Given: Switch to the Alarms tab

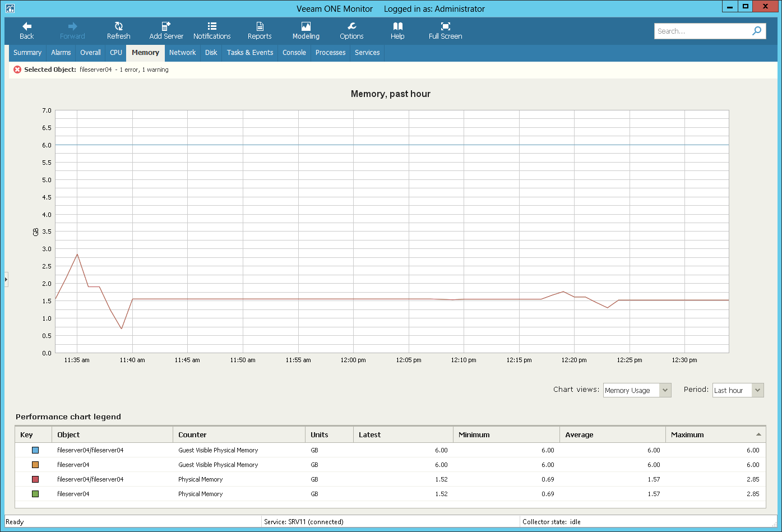Looking at the screenshot, I should tap(61, 53).
